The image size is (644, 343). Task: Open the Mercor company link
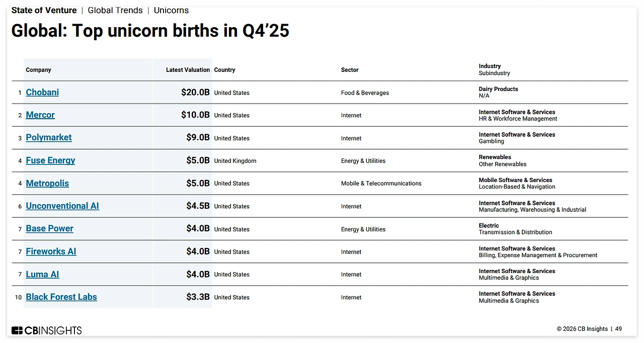point(40,115)
